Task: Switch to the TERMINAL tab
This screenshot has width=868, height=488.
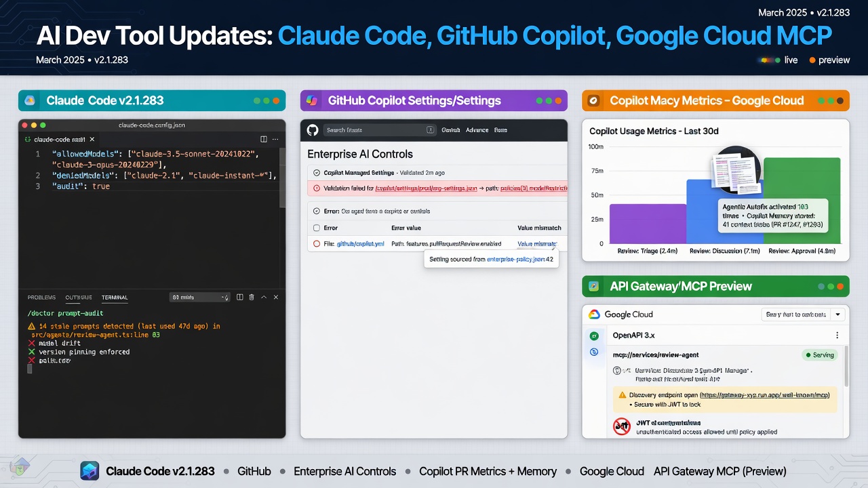Action: click(115, 298)
